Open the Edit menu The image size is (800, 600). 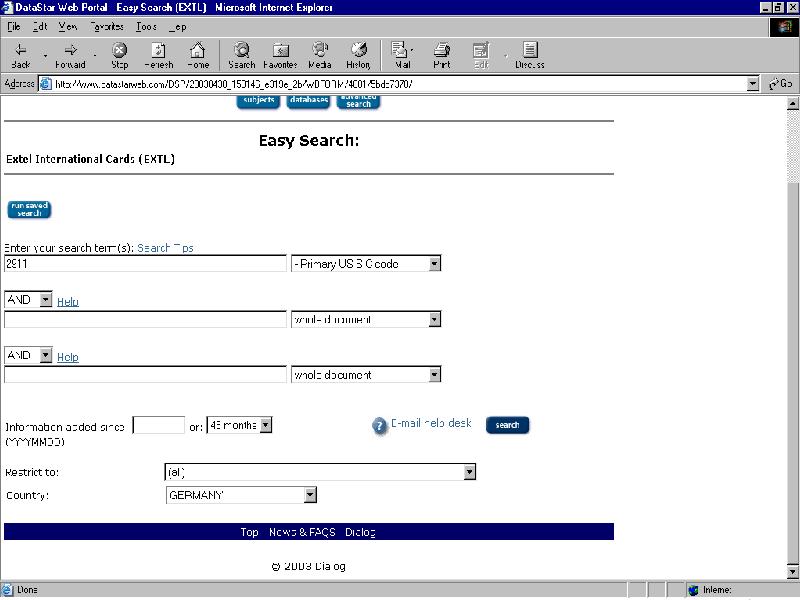[x=40, y=27]
